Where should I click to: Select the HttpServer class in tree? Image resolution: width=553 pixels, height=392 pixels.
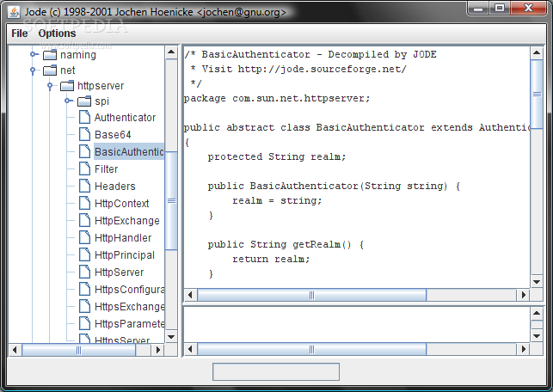[x=119, y=273]
